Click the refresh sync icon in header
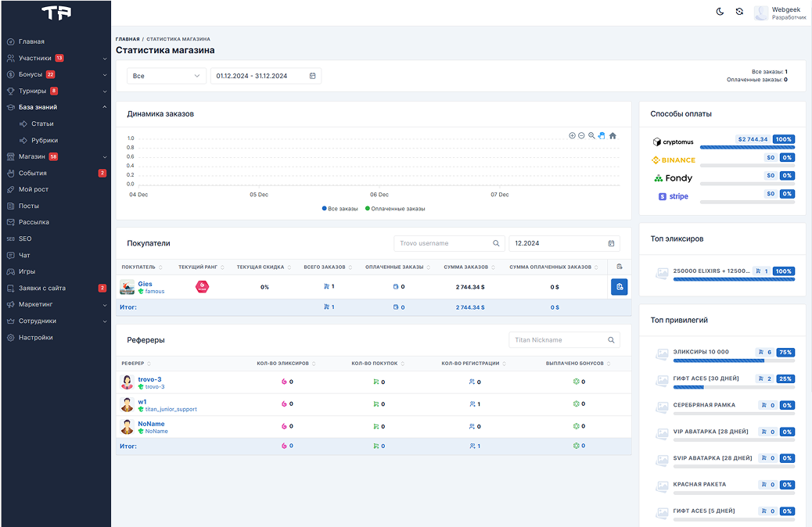Viewport: 812px width, 527px height. click(739, 12)
